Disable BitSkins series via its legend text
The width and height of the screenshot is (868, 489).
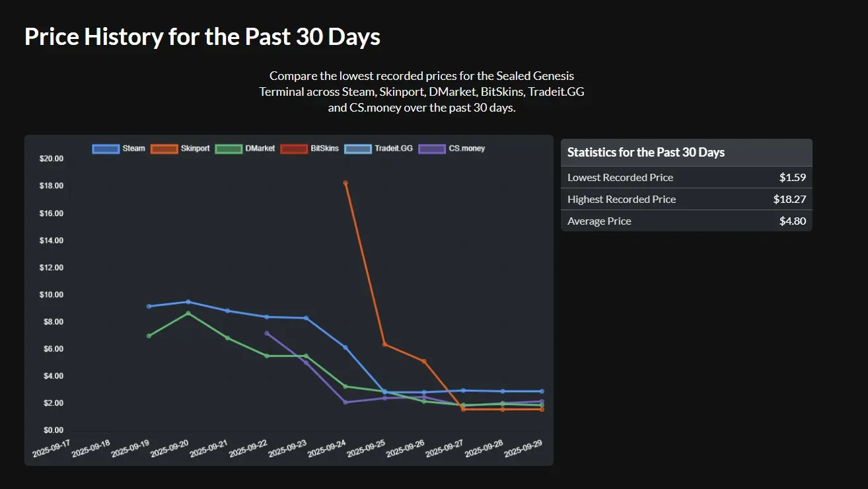(x=324, y=149)
